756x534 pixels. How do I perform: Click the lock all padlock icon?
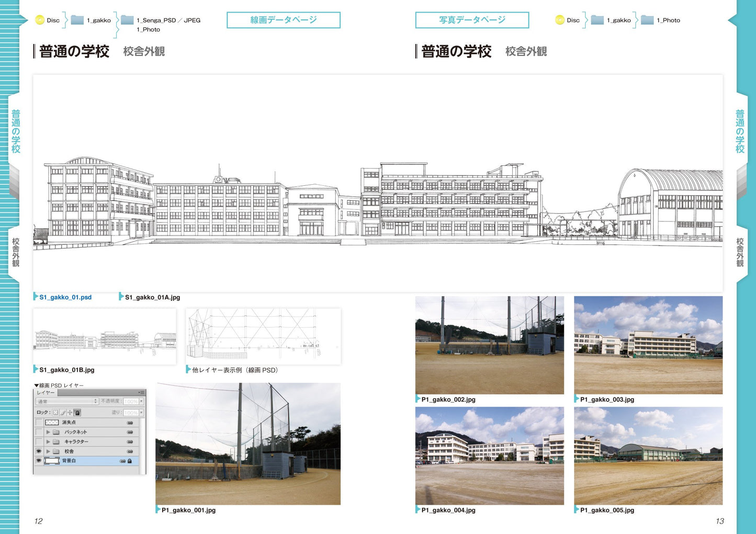77,413
